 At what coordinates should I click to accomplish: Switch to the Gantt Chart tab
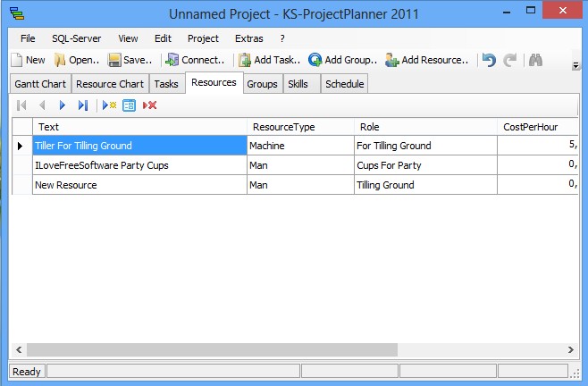point(40,84)
